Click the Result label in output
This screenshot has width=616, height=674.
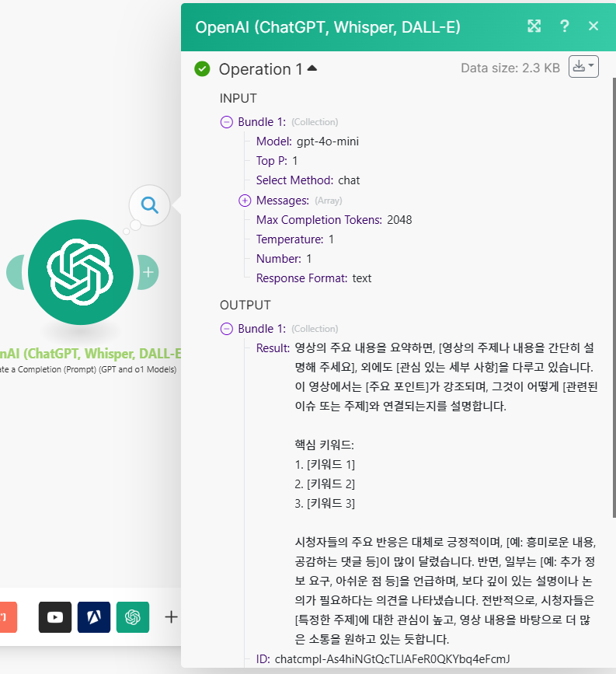point(273,348)
